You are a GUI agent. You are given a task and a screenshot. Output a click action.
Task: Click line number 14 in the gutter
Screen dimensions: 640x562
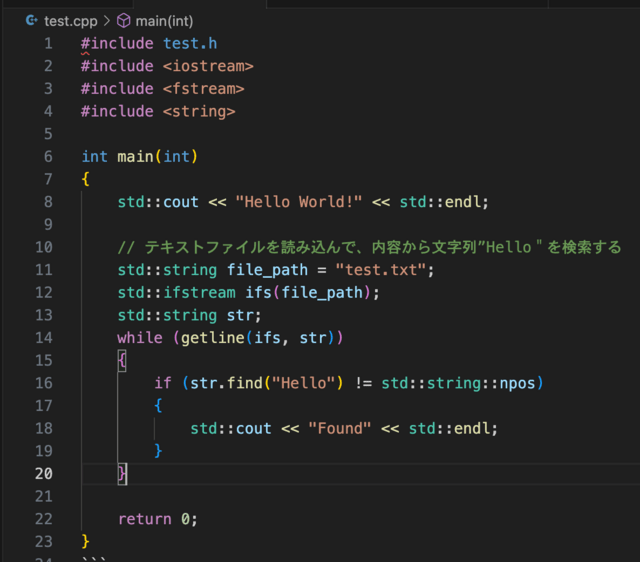pyautogui.click(x=44, y=338)
